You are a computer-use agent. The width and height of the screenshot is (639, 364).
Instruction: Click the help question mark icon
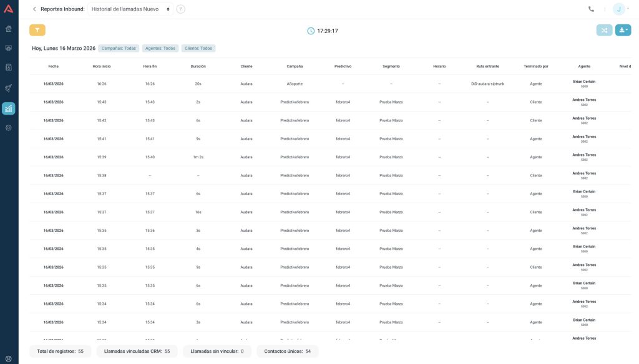click(x=180, y=9)
